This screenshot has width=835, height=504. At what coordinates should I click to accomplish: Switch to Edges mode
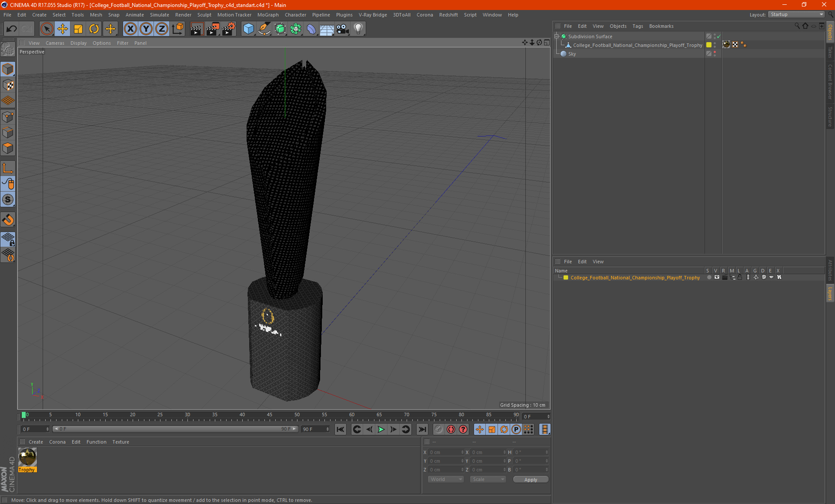tap(8, 133)
